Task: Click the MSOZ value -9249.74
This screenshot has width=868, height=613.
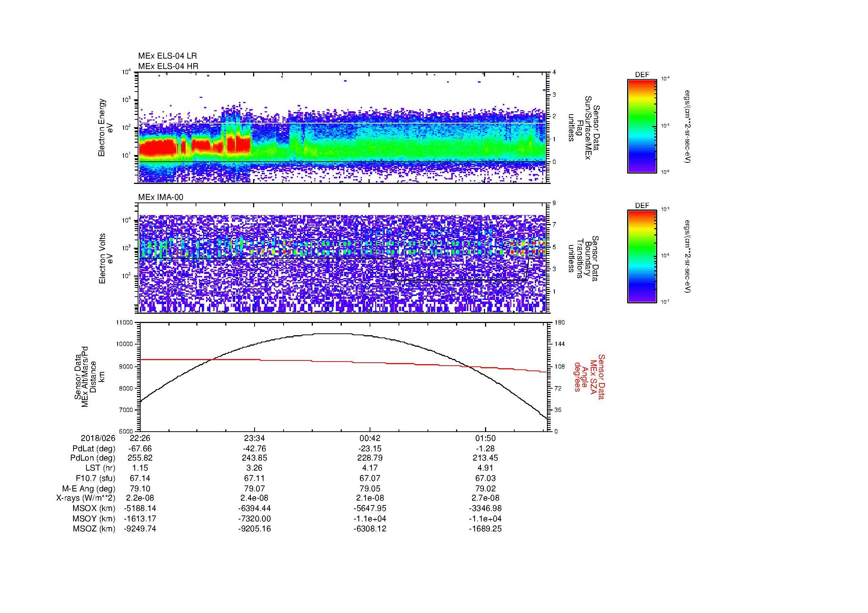Action: 140,529
